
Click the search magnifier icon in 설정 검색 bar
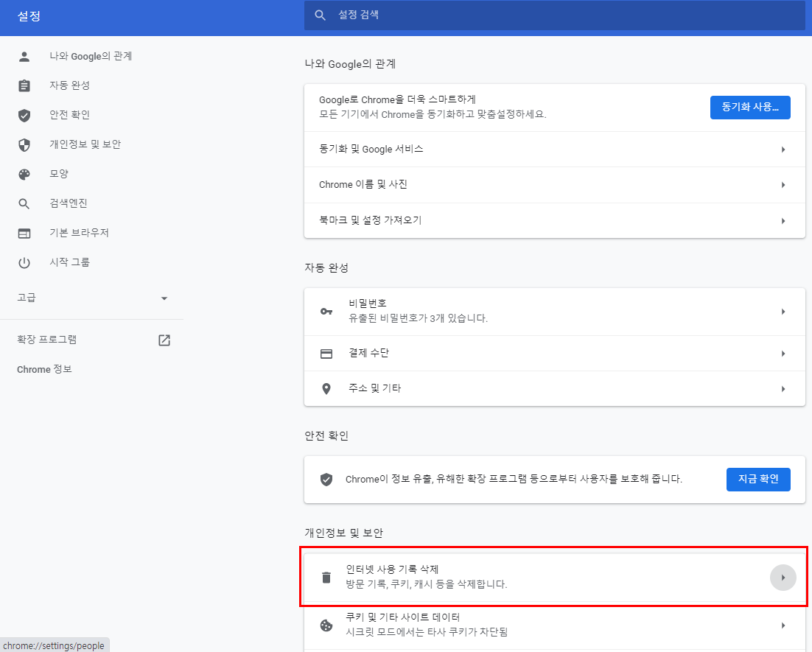click(x=320, y=15)
